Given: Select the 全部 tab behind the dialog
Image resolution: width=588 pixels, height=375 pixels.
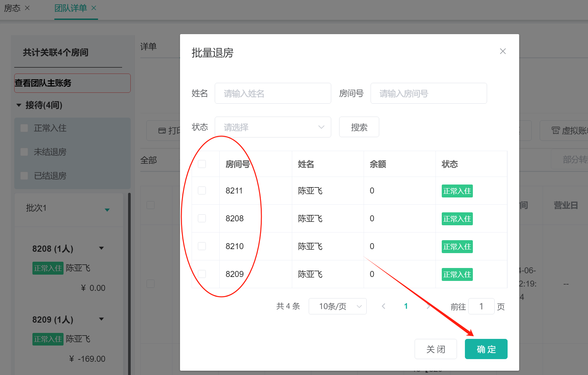Looking at the screenshot, I should [149, 160].
